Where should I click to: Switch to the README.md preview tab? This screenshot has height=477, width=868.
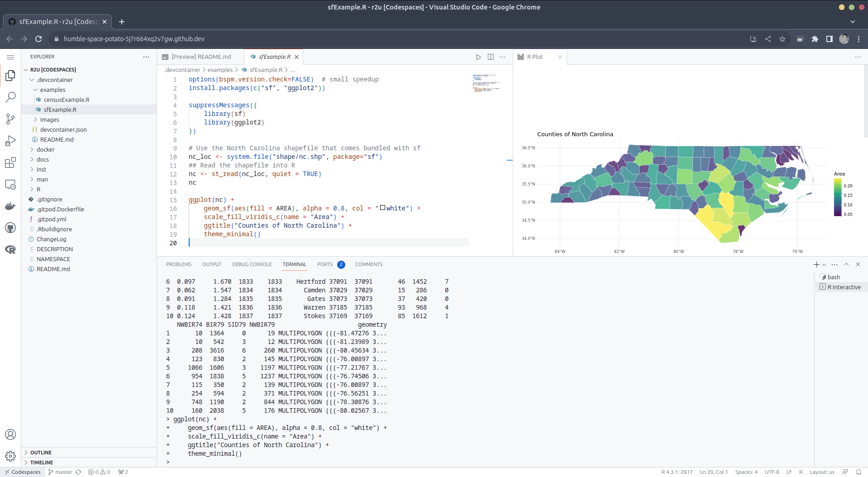click(x=201, y=57)
